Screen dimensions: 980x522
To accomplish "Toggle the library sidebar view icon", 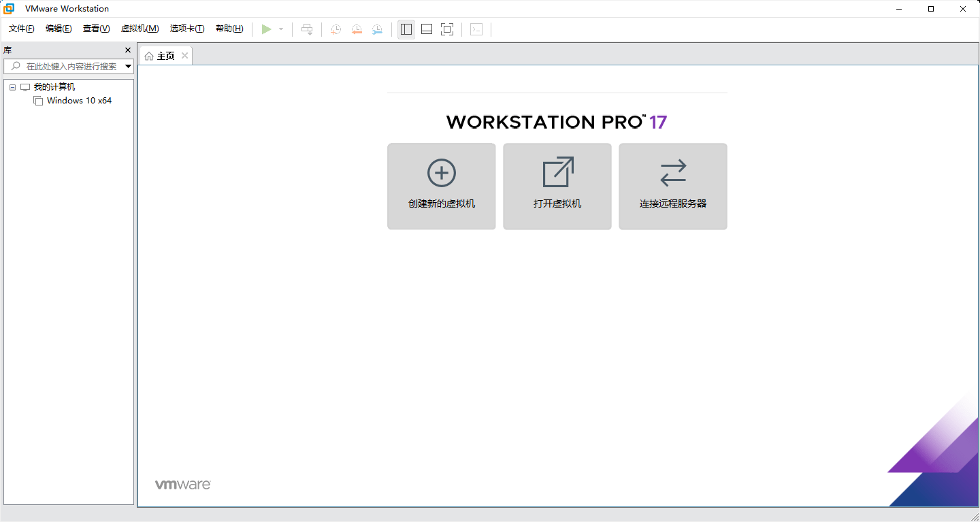I will tap(406, 29).
